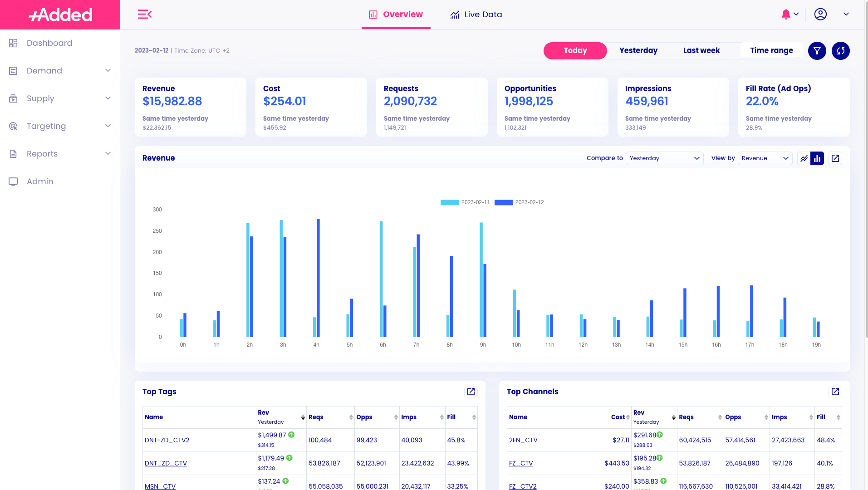Expand the account chevron menu
This screenshot has height=490, width=868.
(846, 14)
